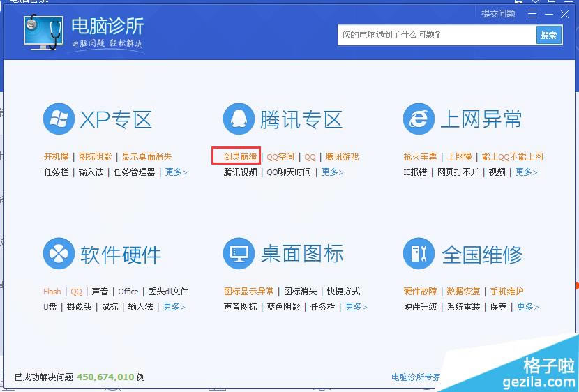Click the IE browser icon for 上网异常
579x392 pixels.
(x=419, y=119)
